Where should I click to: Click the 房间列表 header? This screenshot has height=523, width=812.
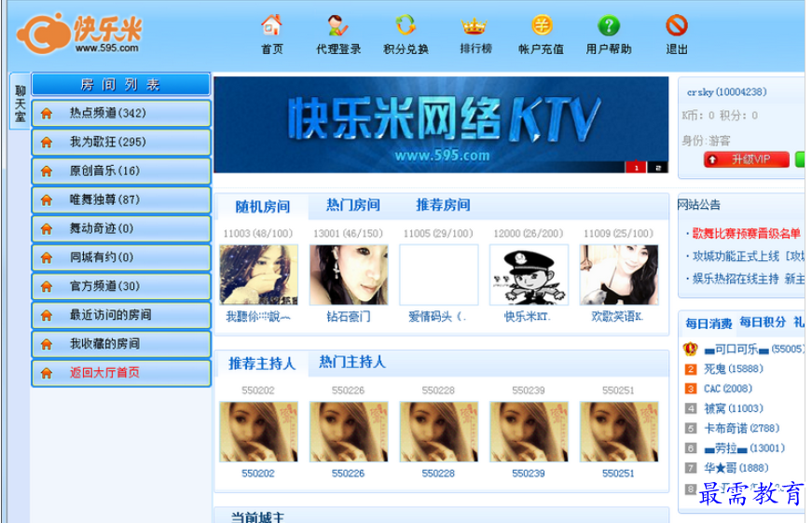point(121,85)
